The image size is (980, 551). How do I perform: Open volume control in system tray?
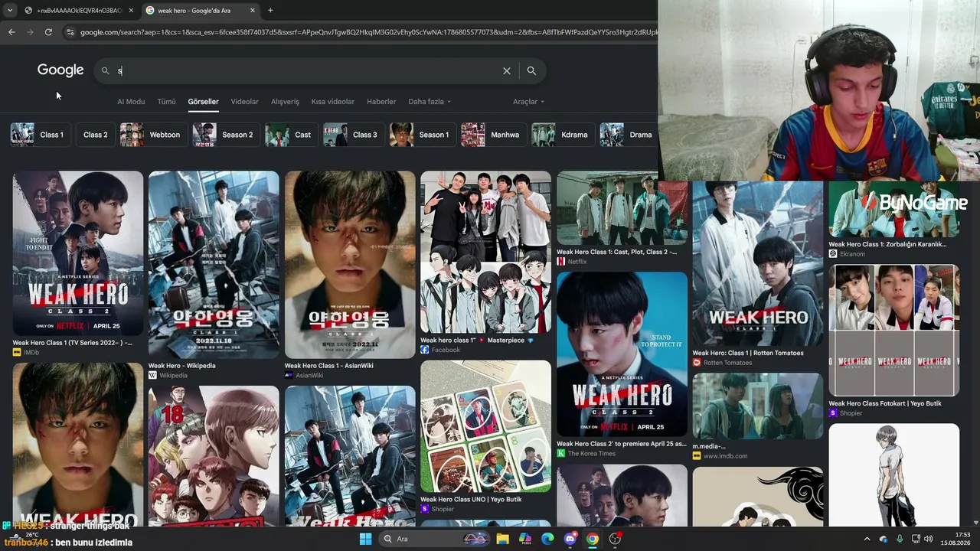(x=929, y=539)
